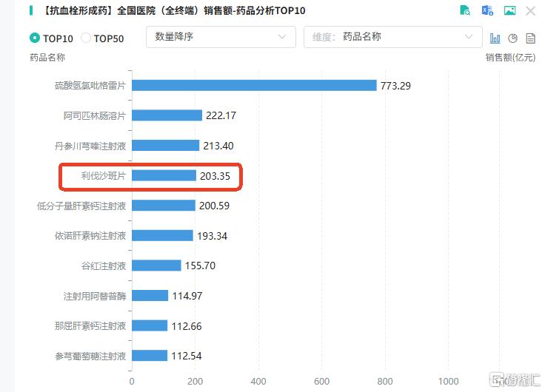
Task: Click the value 193.34
Action: click(213, 236)
